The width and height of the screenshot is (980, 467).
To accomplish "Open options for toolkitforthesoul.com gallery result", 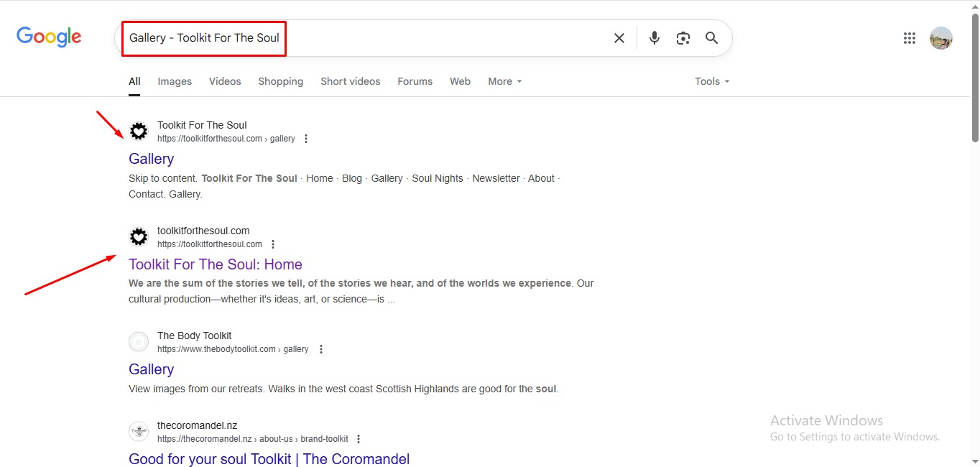I will point(306,139).
